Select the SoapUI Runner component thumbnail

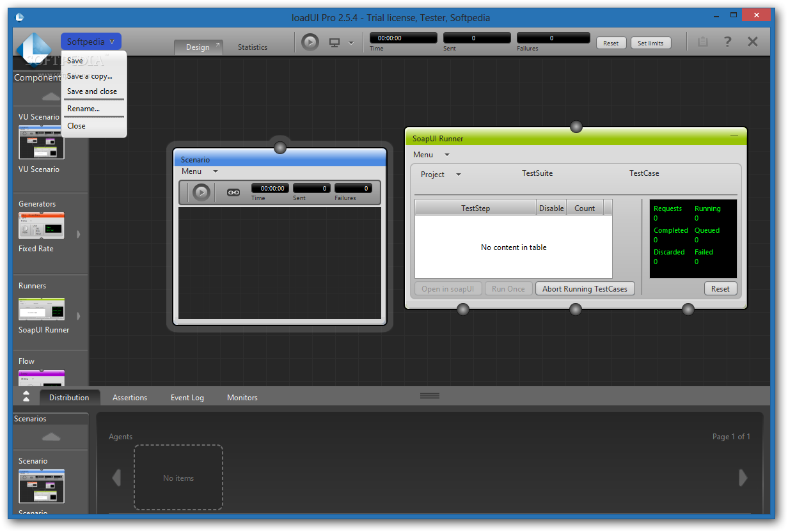(x=42, y=308)
